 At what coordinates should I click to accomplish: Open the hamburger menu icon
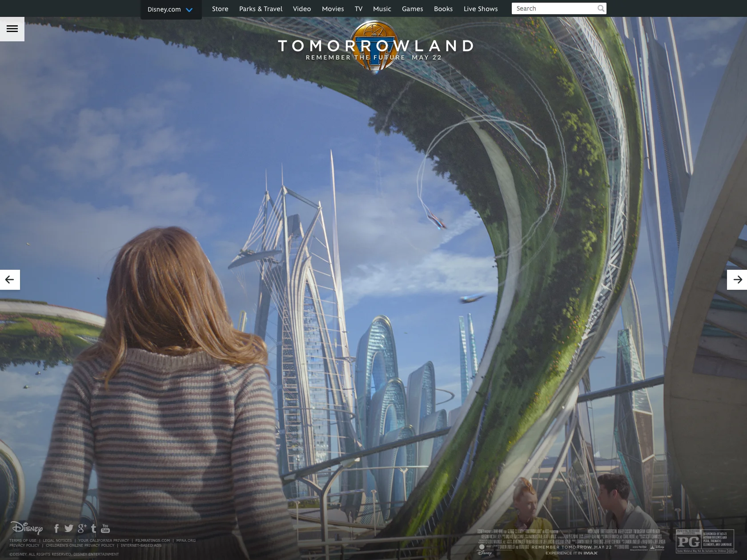pyautogui.click(x=12, y=29)
